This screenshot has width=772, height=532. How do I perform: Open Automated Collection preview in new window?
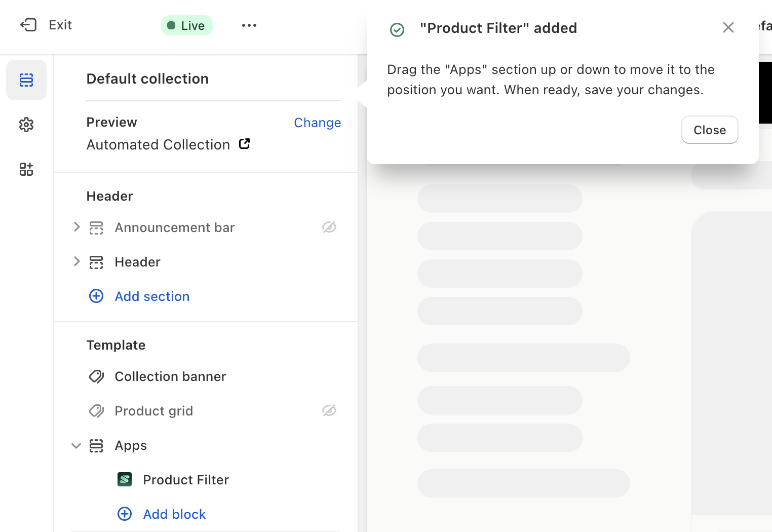pyautogui.click(x=244, y=144)
